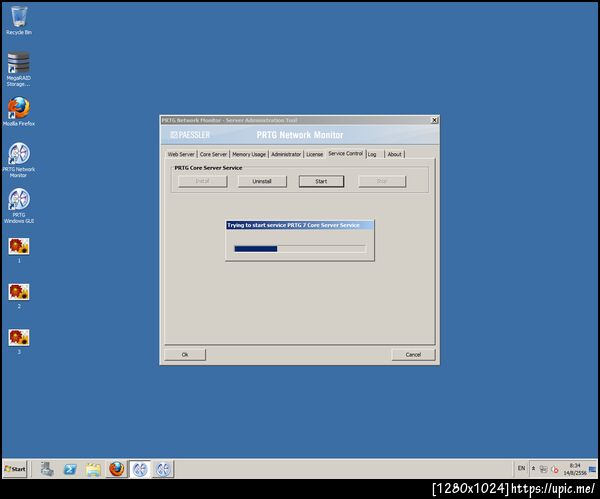Screen dimensions: 600x499
Task: Launch Mozilla Firefox from the desktop
Action: point(19,111)
